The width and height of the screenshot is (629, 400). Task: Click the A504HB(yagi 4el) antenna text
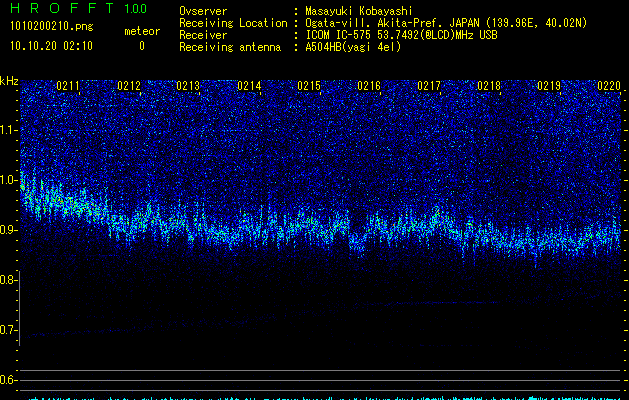point(353,47)
